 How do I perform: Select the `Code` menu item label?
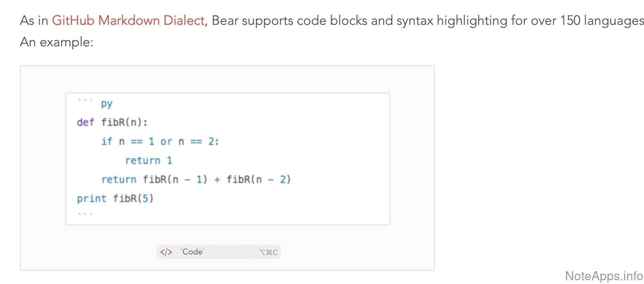click(193, 252)
